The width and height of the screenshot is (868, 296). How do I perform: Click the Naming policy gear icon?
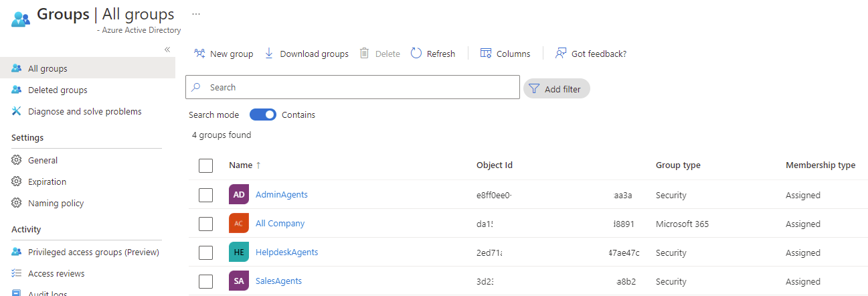tap(17, 203)
